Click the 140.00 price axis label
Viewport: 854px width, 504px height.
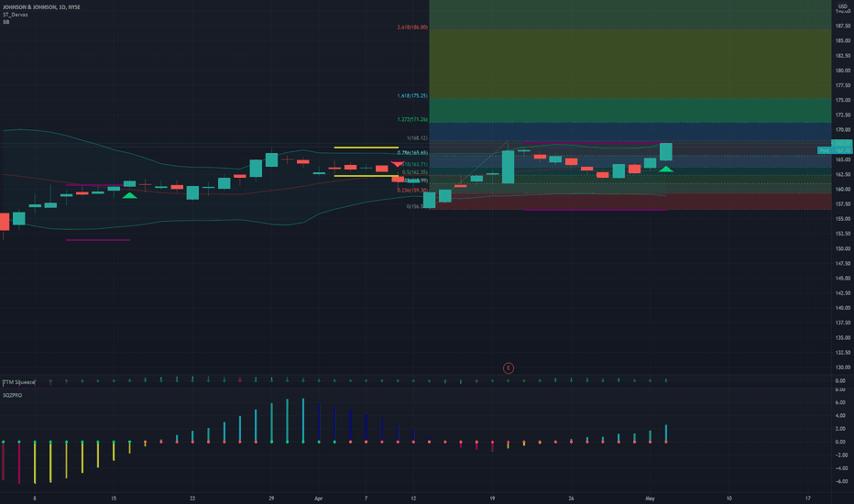point(843,308)
